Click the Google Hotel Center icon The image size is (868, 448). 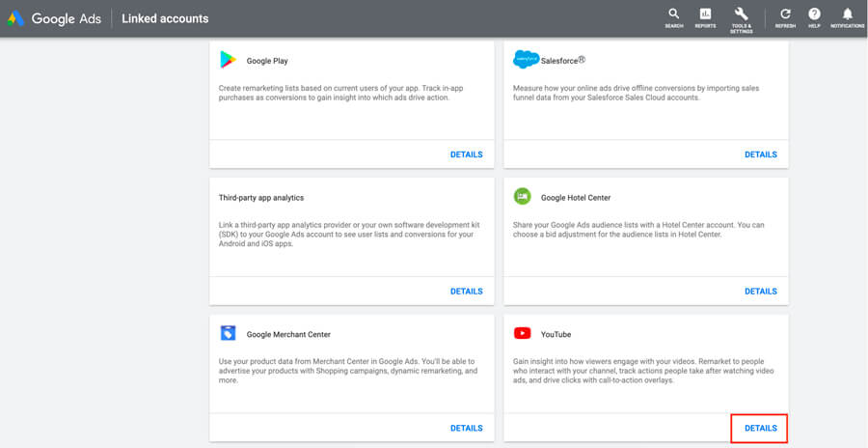[522, 197]
